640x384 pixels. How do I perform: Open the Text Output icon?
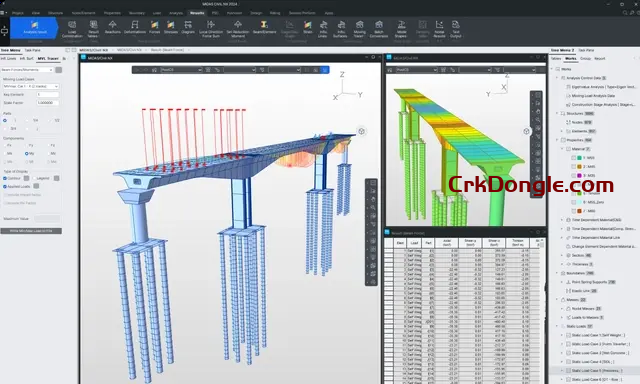(456, 29)
